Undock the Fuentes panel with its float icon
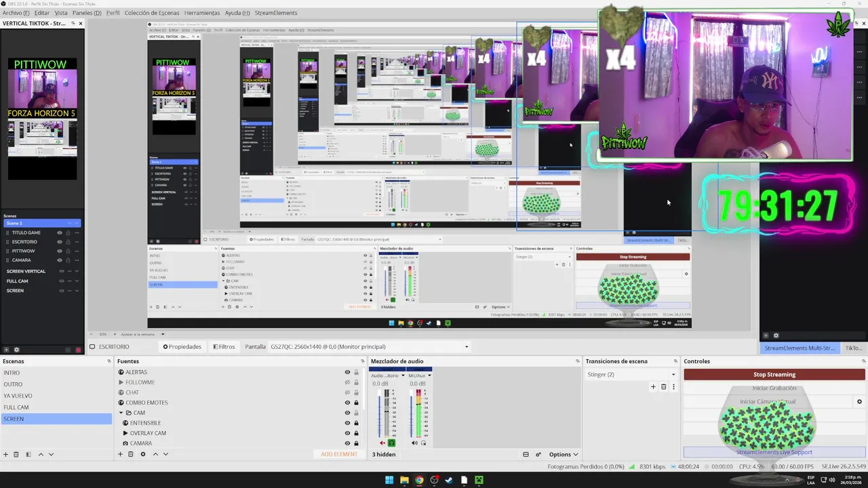This screenshot has height=488, width=868. (x=363, y=361)
